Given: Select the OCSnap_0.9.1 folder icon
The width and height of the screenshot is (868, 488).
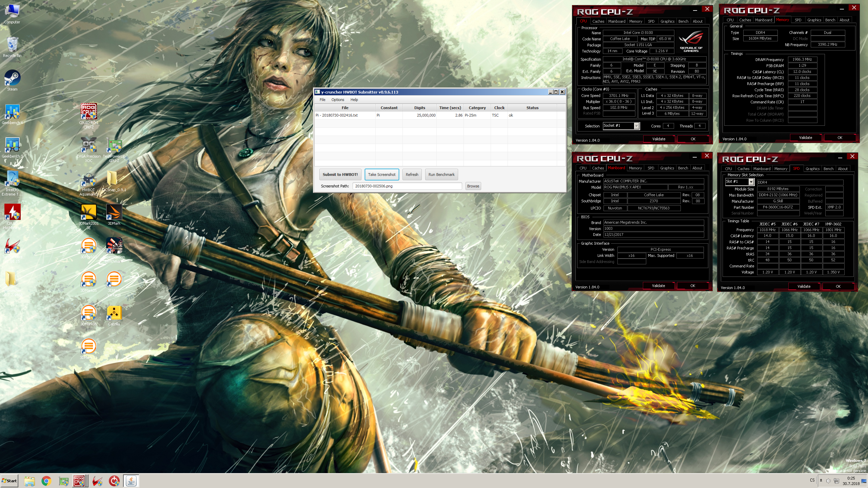Looking at the screenshot, I should 114,181.
